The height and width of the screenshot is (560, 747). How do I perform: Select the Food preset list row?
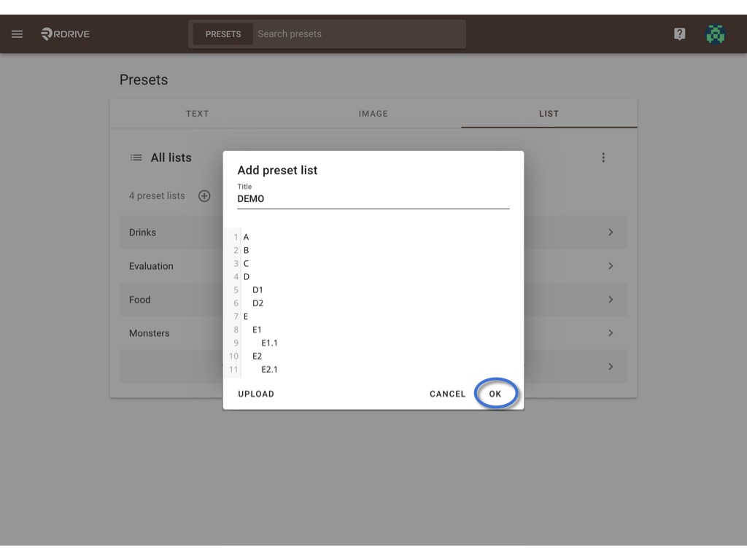[x=373, y=300]
